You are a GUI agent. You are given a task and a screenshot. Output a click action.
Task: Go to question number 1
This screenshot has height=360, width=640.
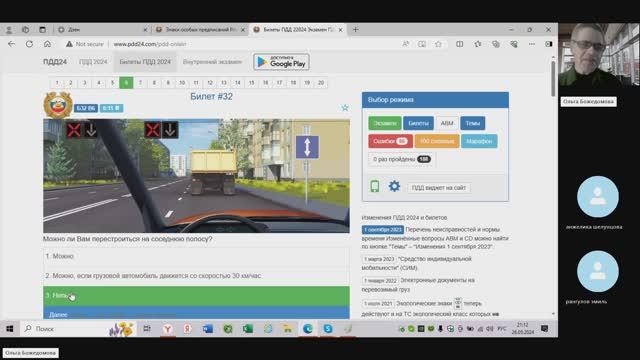point(57,83)
